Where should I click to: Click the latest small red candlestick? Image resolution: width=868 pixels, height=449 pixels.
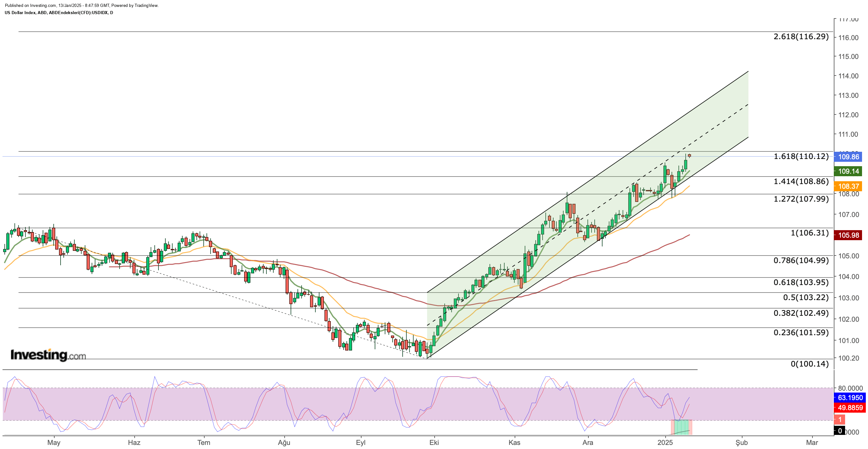689,156
